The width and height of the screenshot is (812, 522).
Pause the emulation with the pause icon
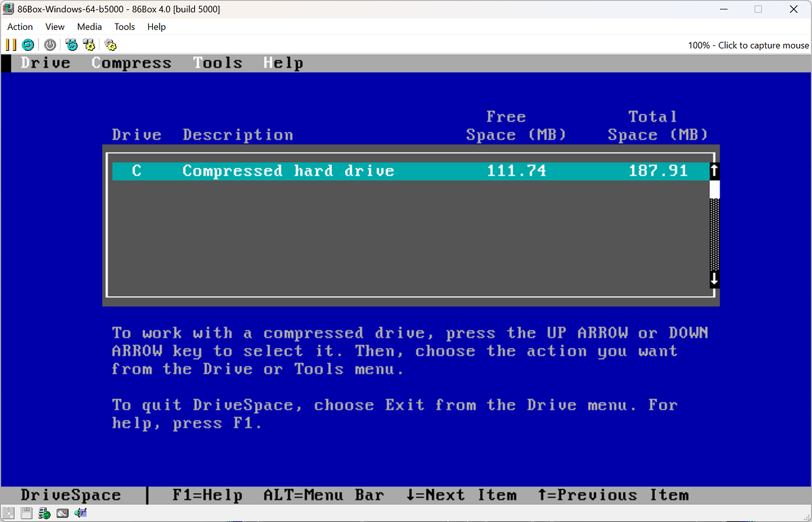(x=11, y=45)
